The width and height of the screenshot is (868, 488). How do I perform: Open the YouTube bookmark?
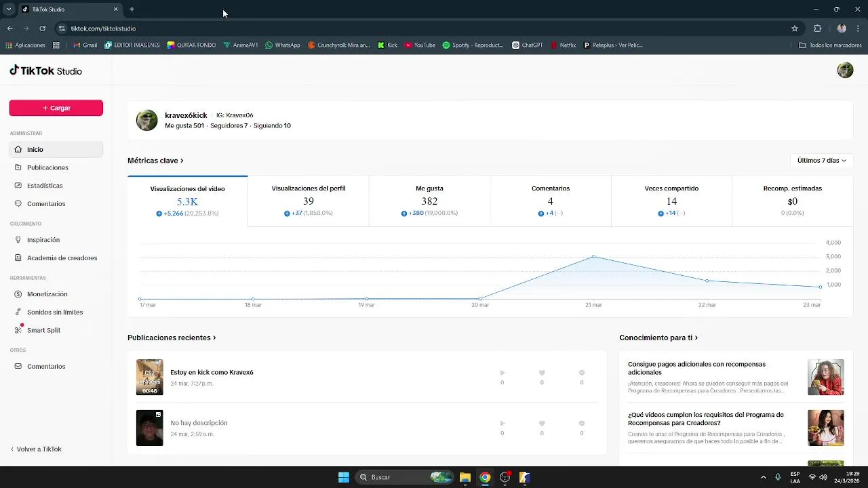(420, 45)
